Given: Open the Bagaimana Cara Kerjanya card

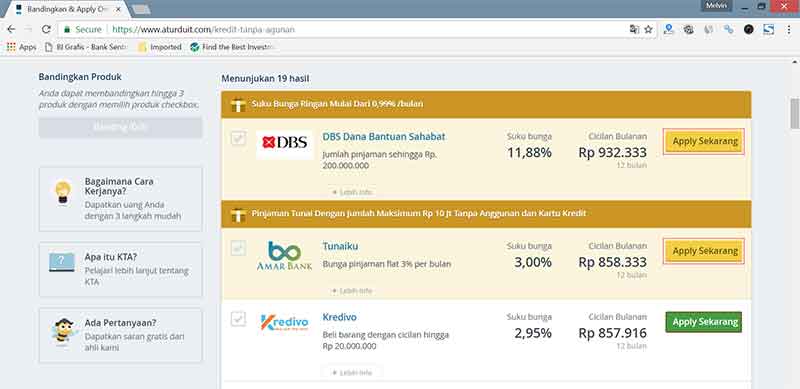Looking at the screenshot, I should pos(120,199).
